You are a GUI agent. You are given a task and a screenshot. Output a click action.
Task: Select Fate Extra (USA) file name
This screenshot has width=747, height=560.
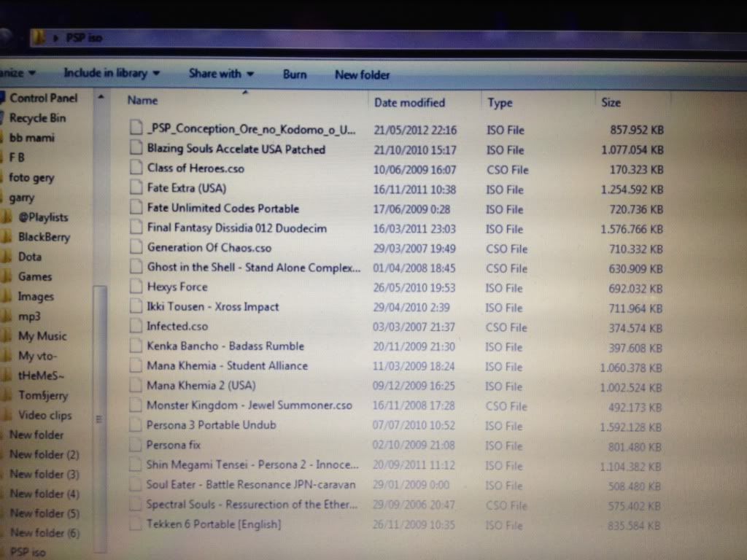[x=186, y=188]
